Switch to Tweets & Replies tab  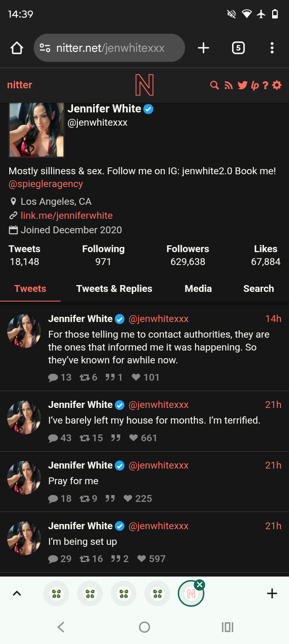(x=114, y=289)
